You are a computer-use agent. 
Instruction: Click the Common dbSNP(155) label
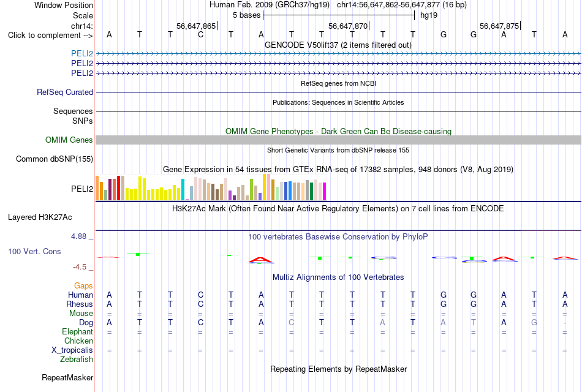coord(54,159)
